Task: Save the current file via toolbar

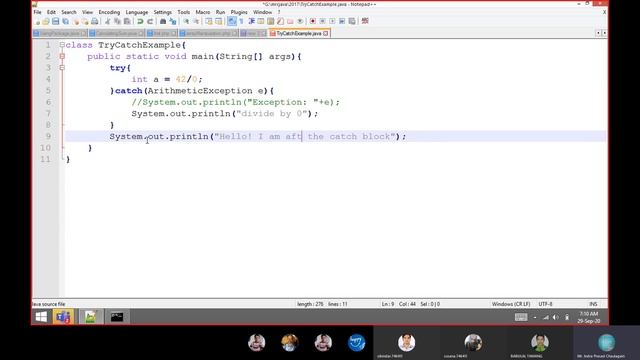Action: coord(56,21)
